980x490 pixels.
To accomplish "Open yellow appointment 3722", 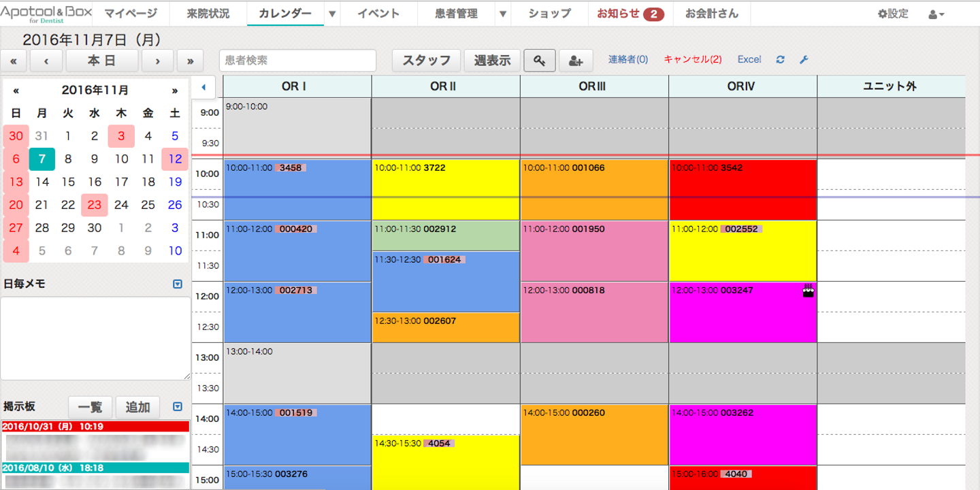I will click(446, 190).
